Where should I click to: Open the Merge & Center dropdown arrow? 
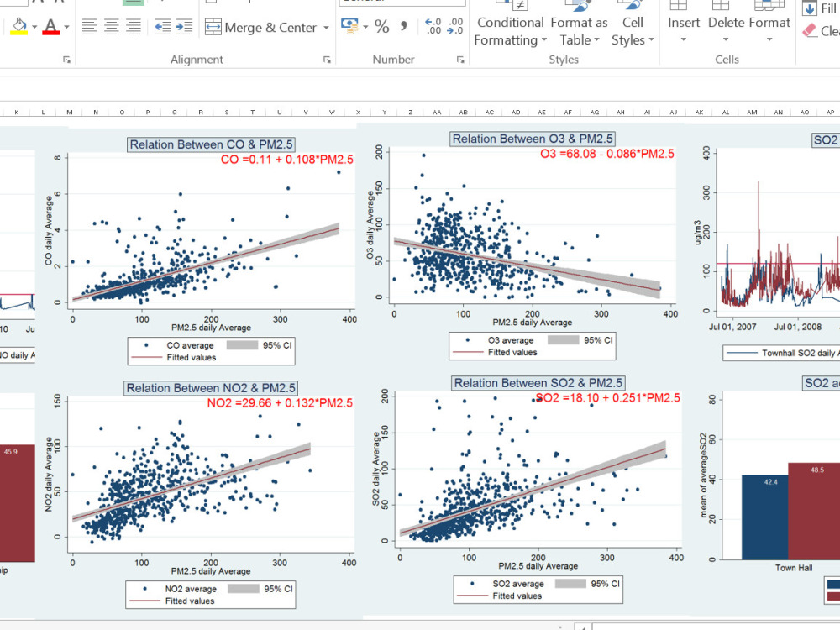(x=326, y=27)
